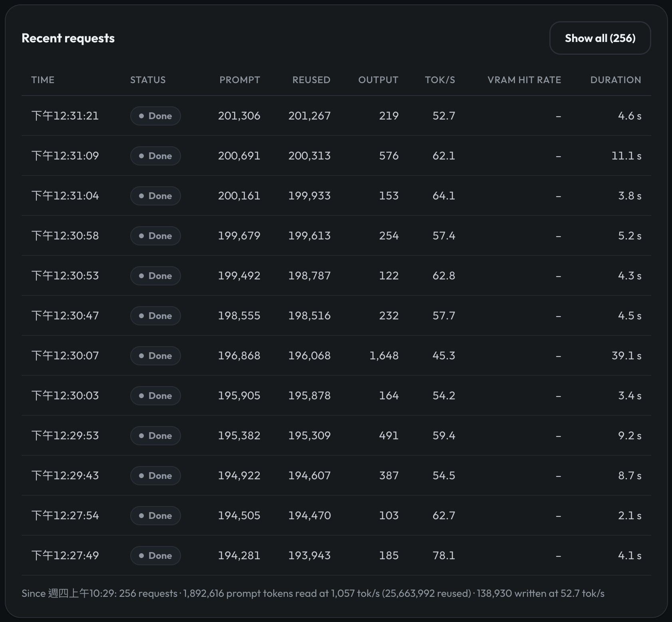This screenshot has width=672, height=622.
Task: Click the Done badge on the 12:29:43 row
Action: [x=155, y=476]
